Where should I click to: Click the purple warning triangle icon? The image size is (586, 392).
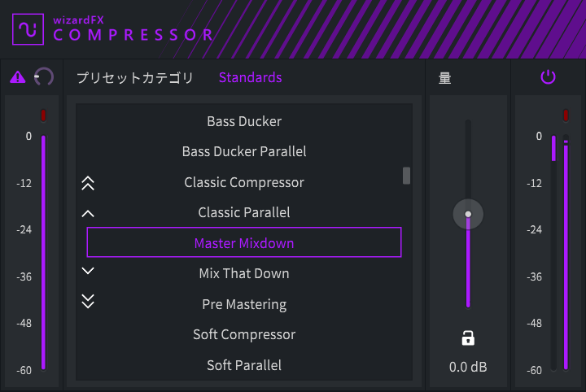click(18, 77)
